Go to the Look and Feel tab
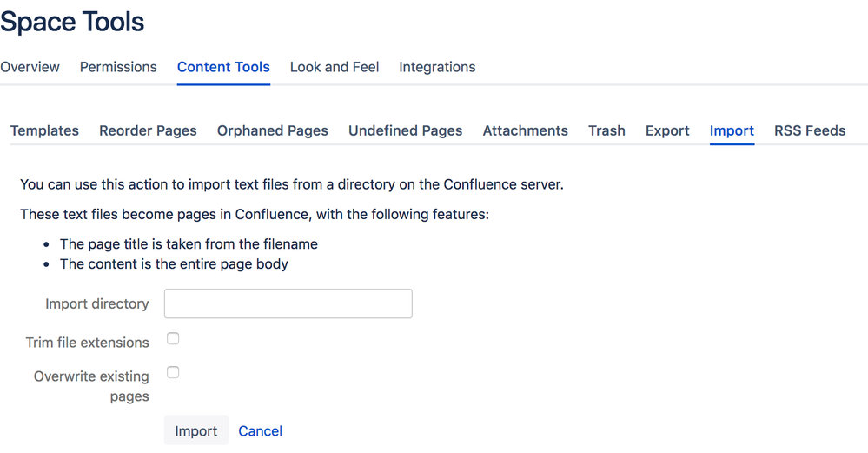The image size is (868, 453). pos(335,67)
